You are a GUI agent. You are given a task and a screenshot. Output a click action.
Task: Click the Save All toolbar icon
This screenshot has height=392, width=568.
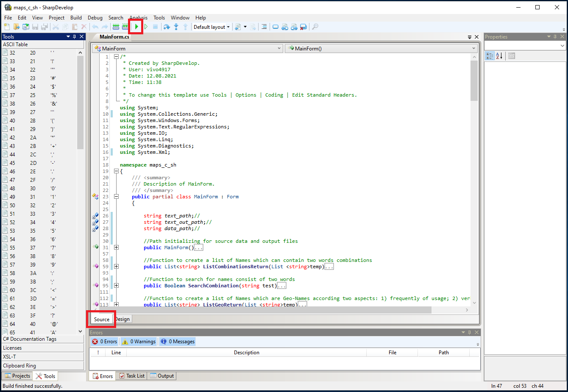pyautogui.click(x=45, y=27)
